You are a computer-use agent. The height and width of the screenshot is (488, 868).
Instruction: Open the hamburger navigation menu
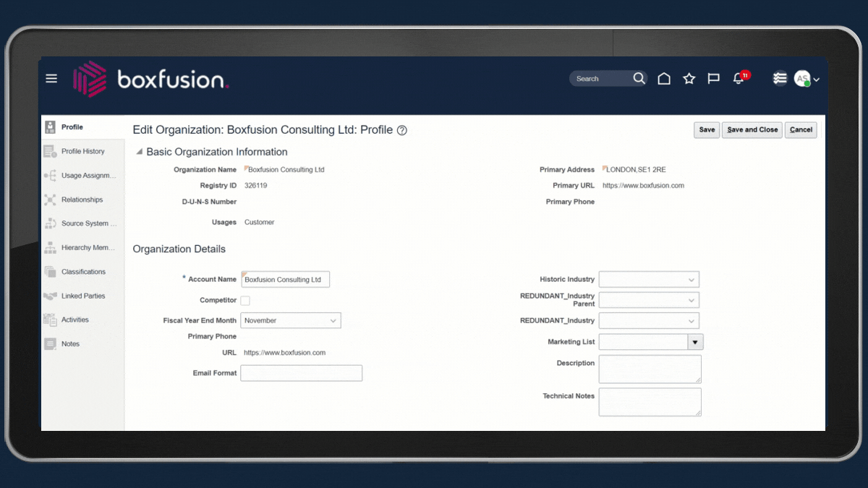point(51,79)
